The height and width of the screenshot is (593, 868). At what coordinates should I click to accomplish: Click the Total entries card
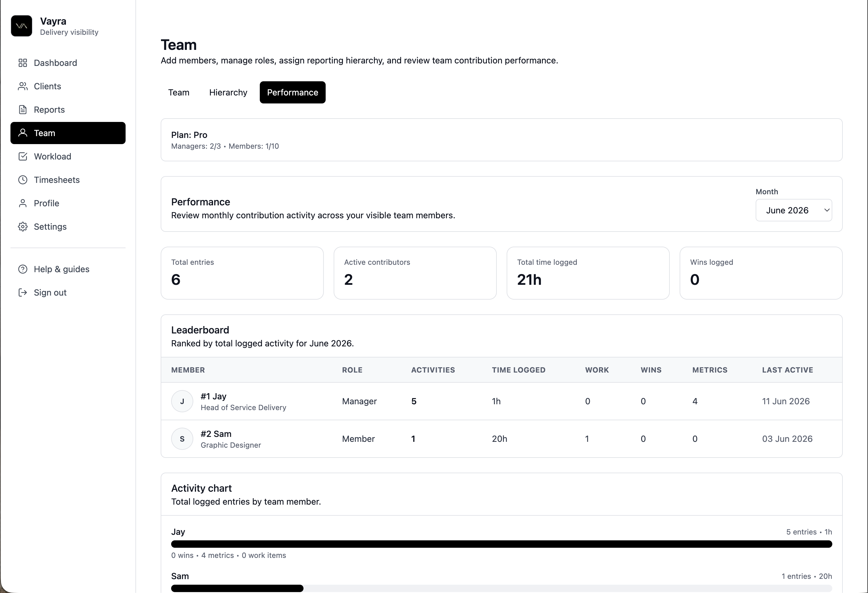tap(242, 273)
